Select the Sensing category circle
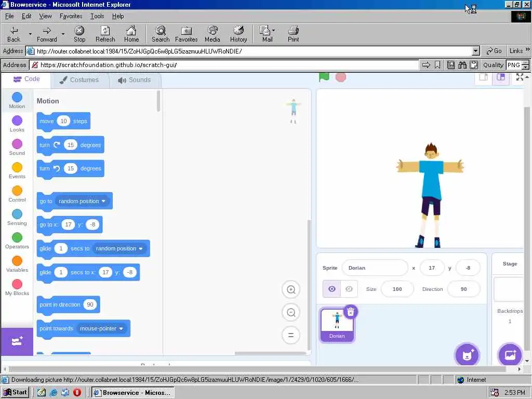This screenshot has width=532, height=399. tap(17, 215)
